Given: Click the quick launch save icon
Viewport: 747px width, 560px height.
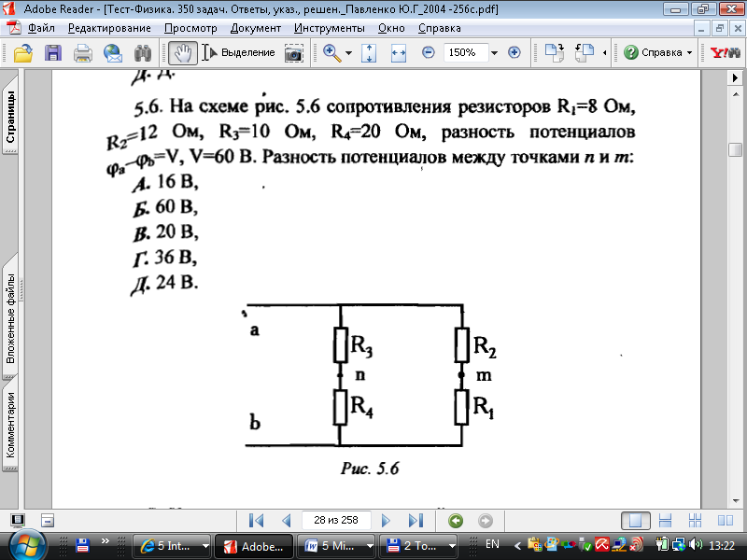Looking at the screenshot, I should [x=82, y=545].
